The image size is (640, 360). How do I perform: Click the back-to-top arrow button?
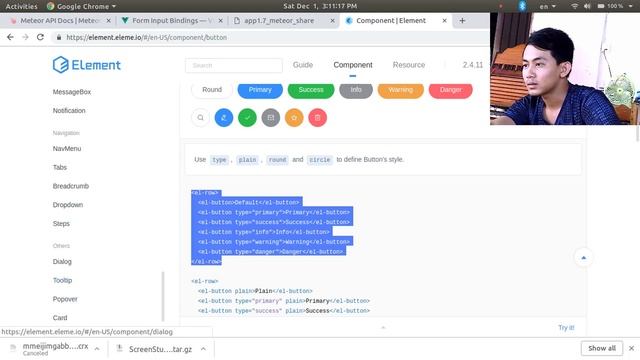pyautogui.click(x=583, y=258)
